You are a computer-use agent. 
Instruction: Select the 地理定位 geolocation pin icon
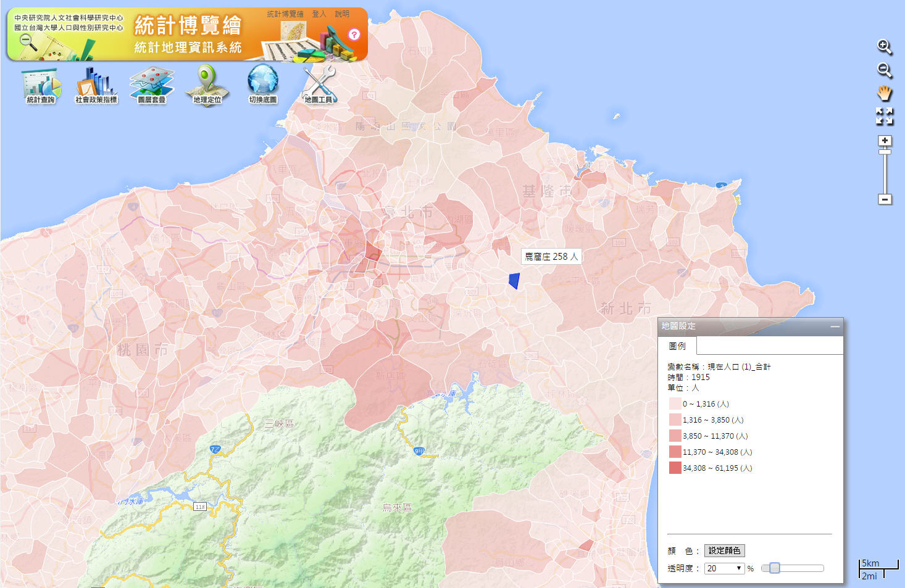click(207, 86)
